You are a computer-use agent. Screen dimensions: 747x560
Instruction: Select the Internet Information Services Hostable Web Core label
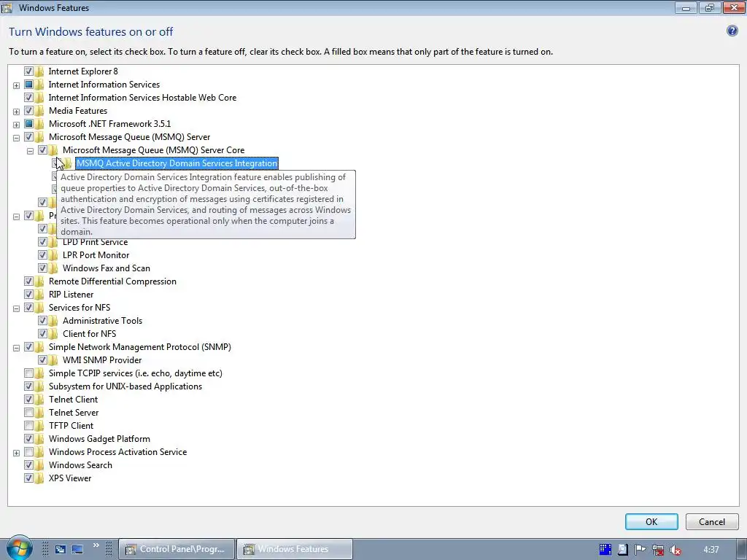142,97
